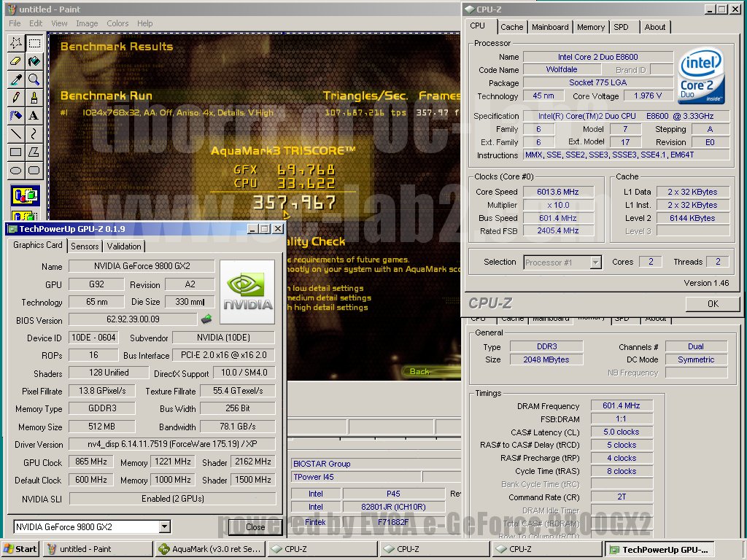Viewport: 747px width, 560px height.
Task: Switch to the Sensors tab in GPU-Z
Action: pyautogui.click(x=85, y=246)
